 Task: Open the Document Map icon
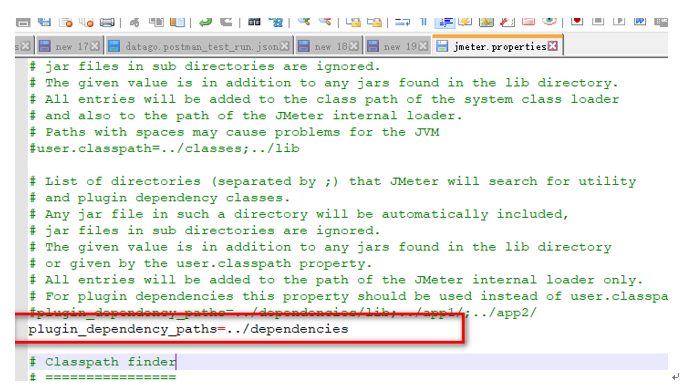click(x=486, y=22)
